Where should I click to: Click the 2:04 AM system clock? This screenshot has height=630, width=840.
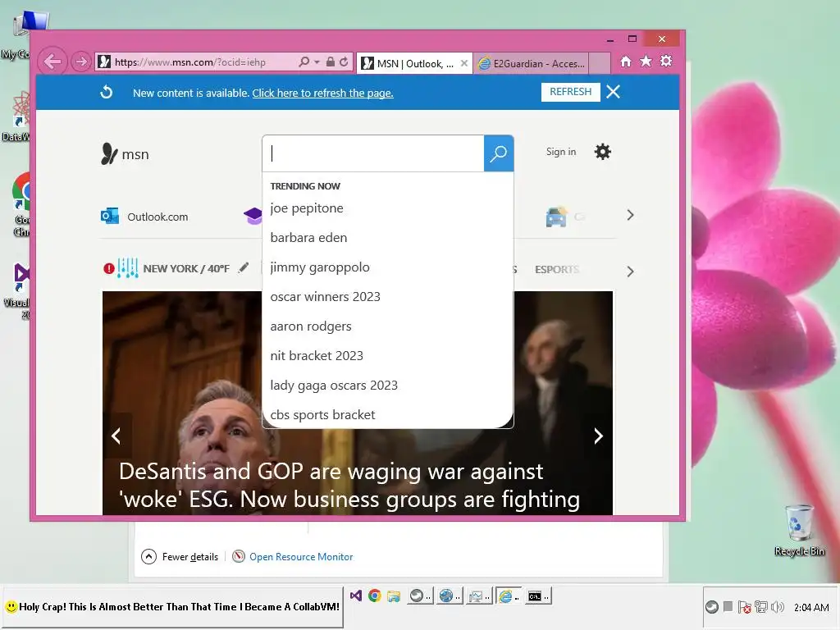pyautogui.click(x=811, y=607)
